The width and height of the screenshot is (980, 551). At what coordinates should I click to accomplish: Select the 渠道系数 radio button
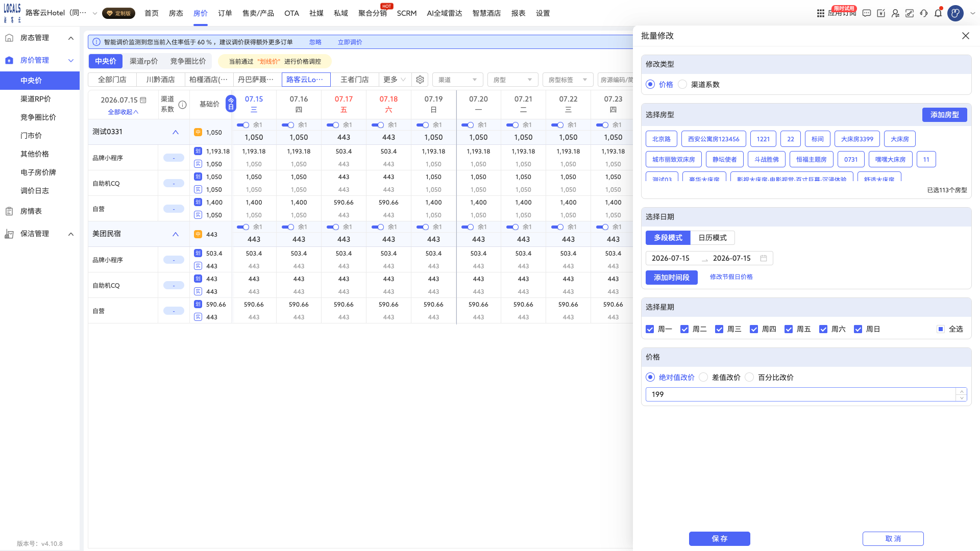682,85
